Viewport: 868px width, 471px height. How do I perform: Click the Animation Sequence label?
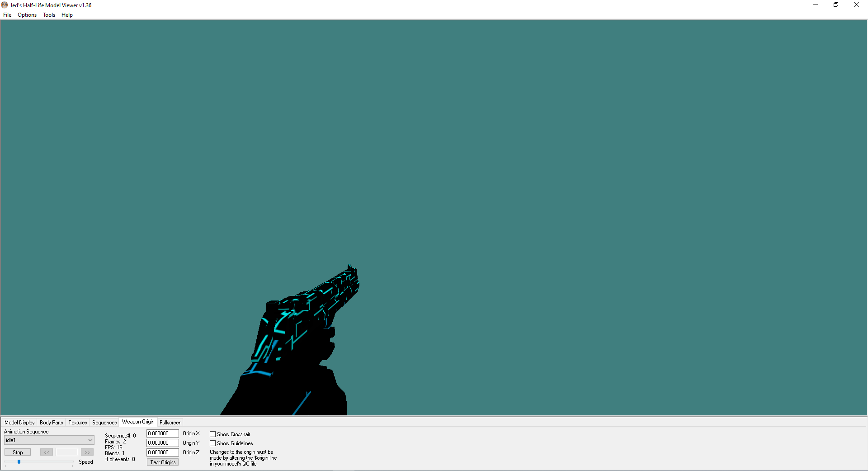26,432
